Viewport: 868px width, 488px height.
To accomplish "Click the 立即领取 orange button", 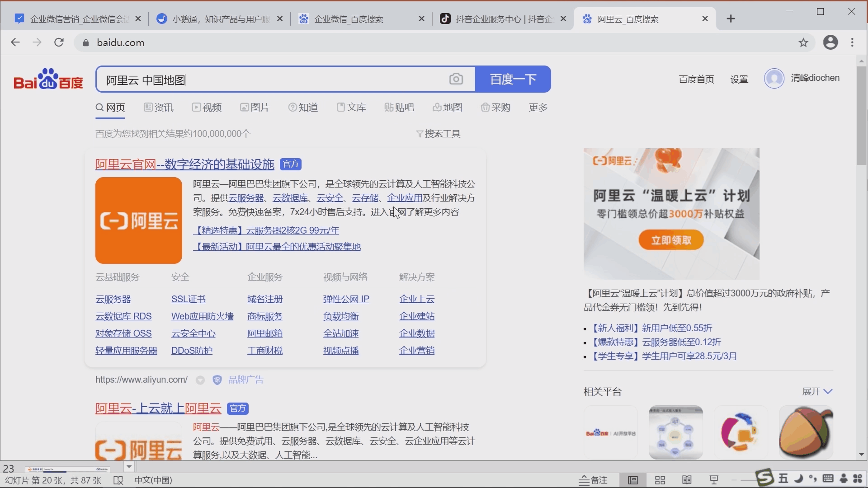I will [x=671, y=240].
